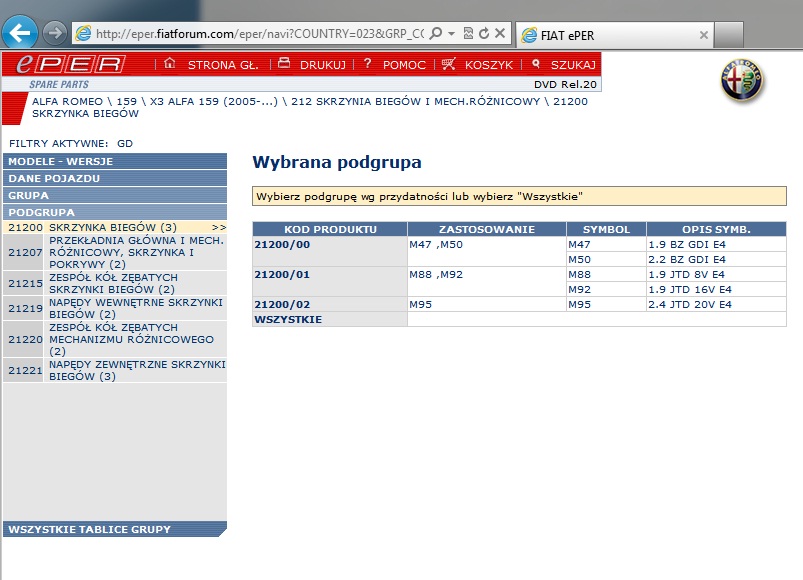
Task: Click 212 SKRZYNIA BIEGÓW I MECH.RÓŻNICOWY breadcrumb
Action: pyautogui.click(x=415, y=101)
